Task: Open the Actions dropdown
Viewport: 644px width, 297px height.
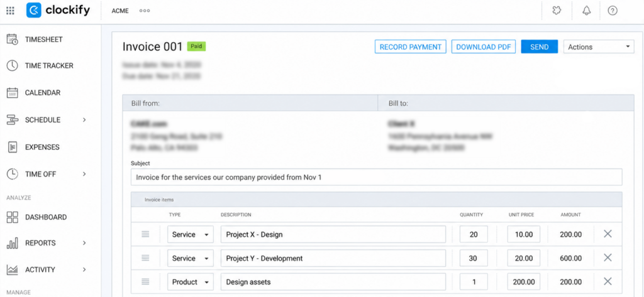Action: point(599,46)
